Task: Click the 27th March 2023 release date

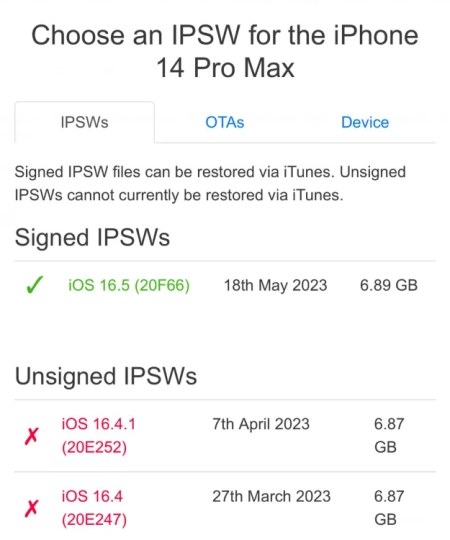Action: pyautogui.click(x=271, y=496)
